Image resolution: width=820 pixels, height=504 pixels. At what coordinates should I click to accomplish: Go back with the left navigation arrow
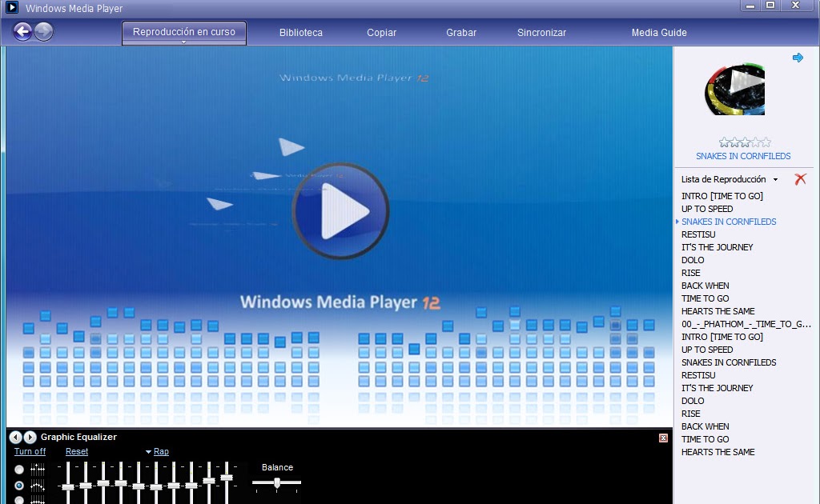(22, 32)
